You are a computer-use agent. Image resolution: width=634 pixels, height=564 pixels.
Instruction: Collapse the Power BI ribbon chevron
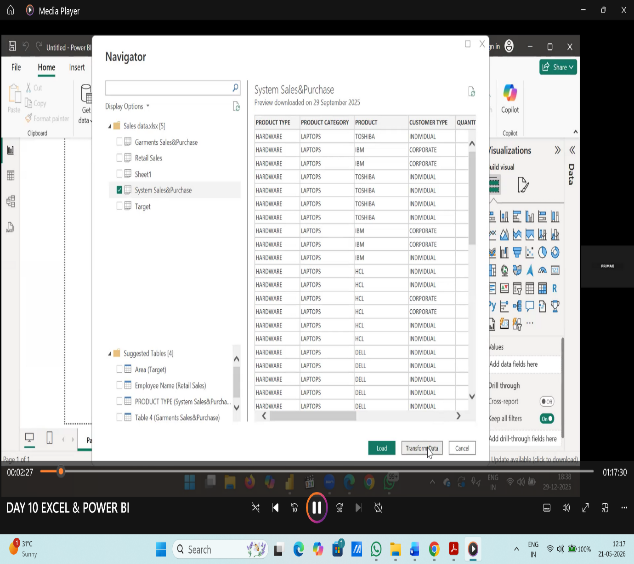click(575, 132)
